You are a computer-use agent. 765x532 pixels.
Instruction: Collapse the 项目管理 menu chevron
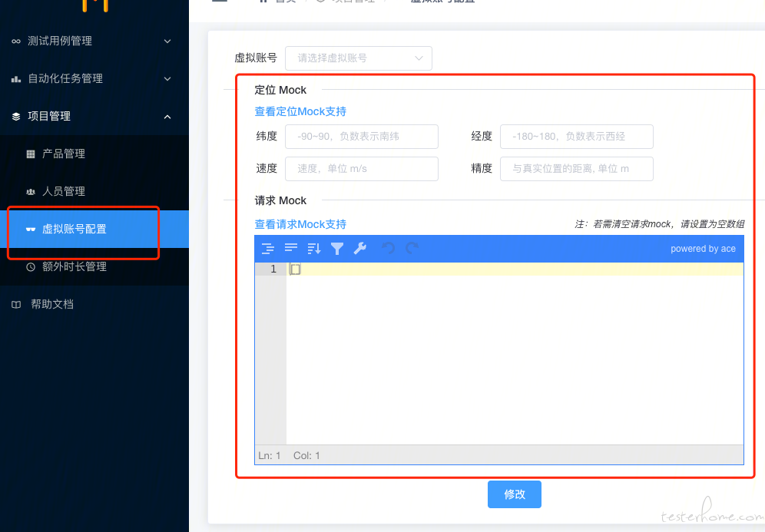[167, 117]
